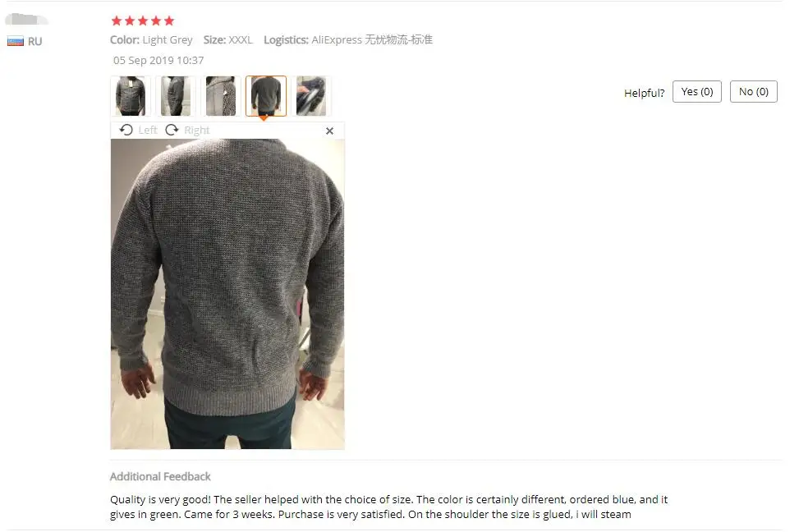Image resolution: width=799 pixels, height=532 pixels.
Task: Click the rotate Left arrow icon
Action: pyautogui.click(x=126, y=131)
